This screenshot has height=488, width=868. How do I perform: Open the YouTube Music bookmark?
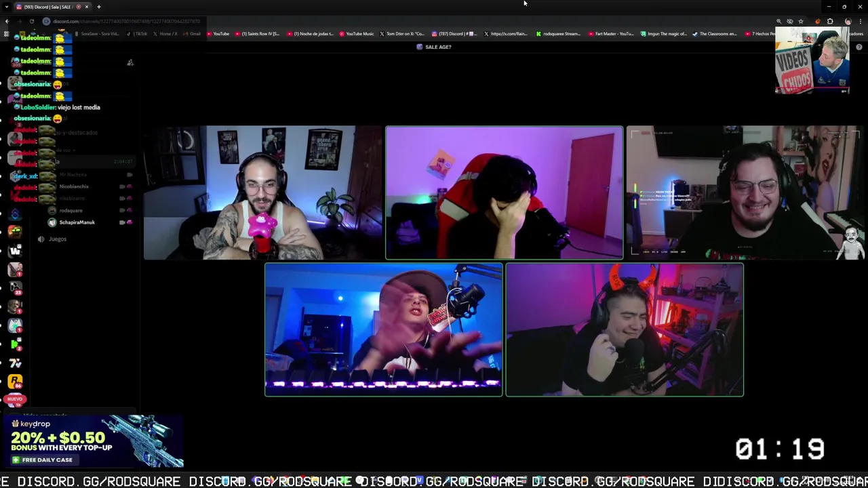tap(357, 34)
